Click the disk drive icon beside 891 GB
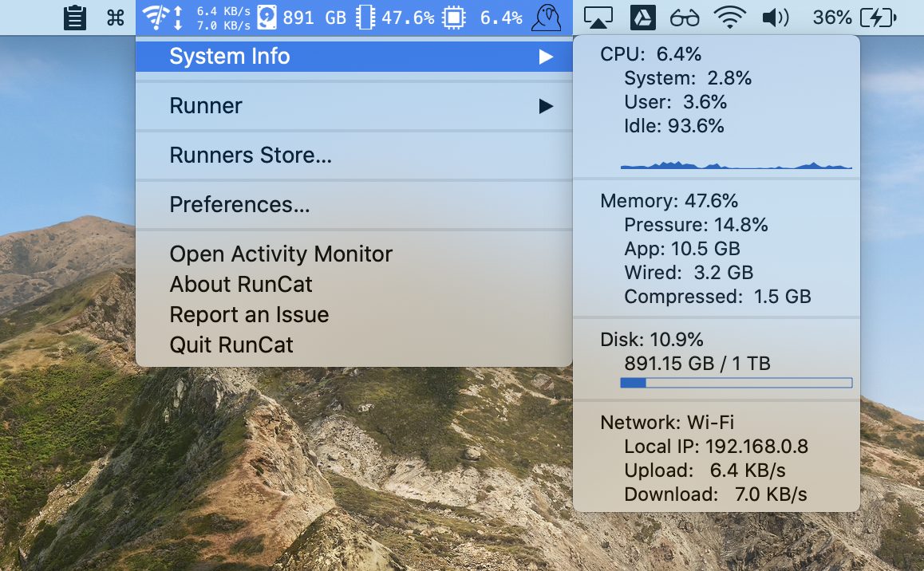 (267, 18)
